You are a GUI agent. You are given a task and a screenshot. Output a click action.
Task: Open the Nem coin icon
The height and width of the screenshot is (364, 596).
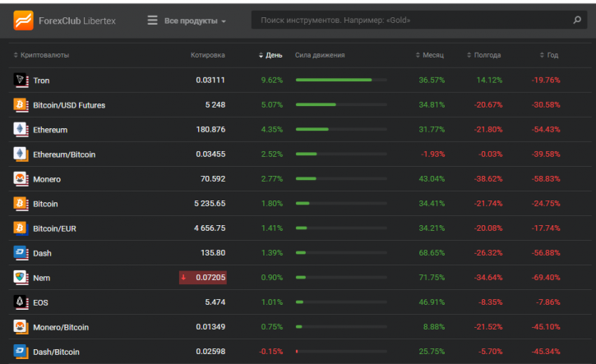[21, 278]
